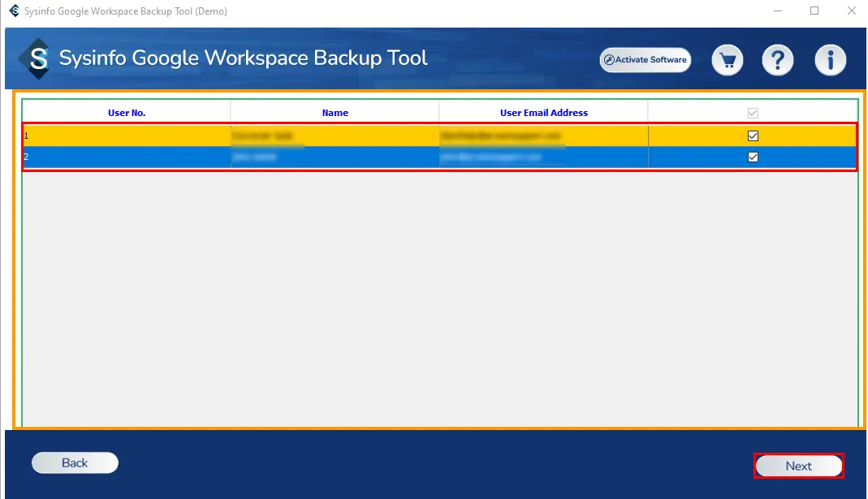This screenshot has height=499, width=868.
Task: Click the title bar app icon
Action: pos(14,11)
